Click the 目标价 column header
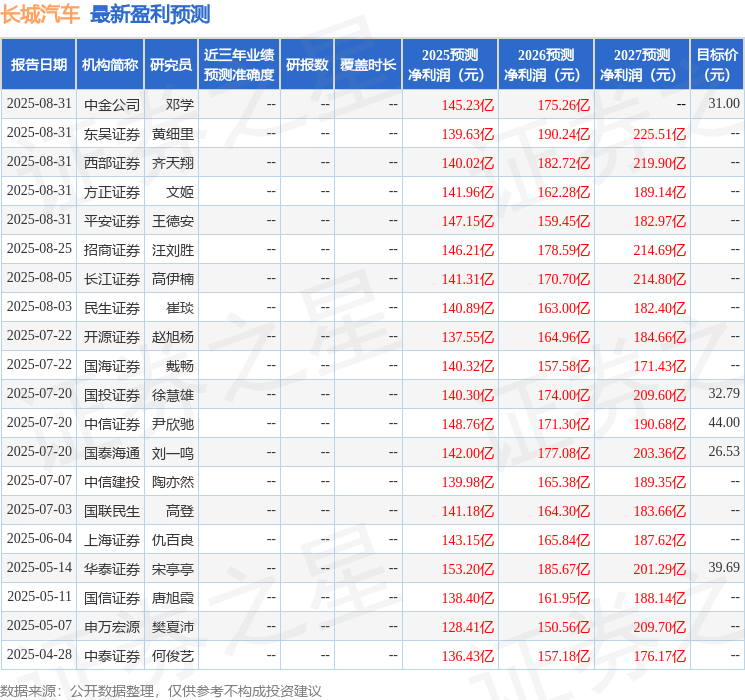Screen dimensions: 745x700 tap(716, 64)
